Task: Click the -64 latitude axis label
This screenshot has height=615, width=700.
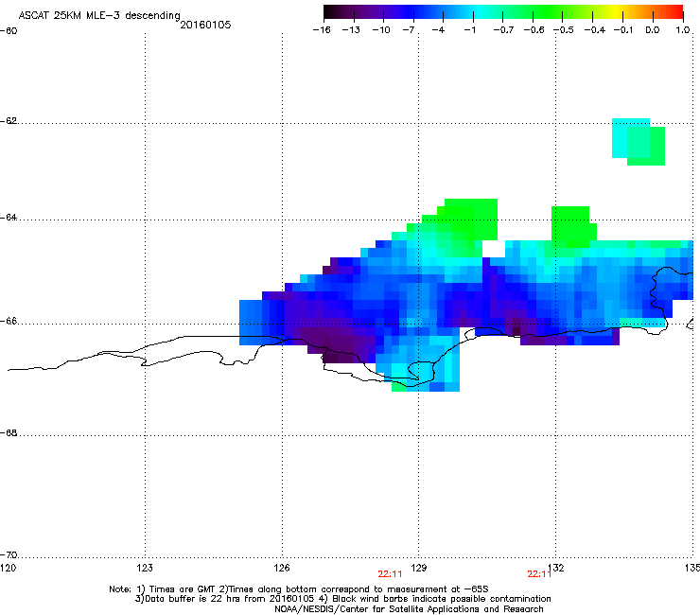Action: coord(9,218)
